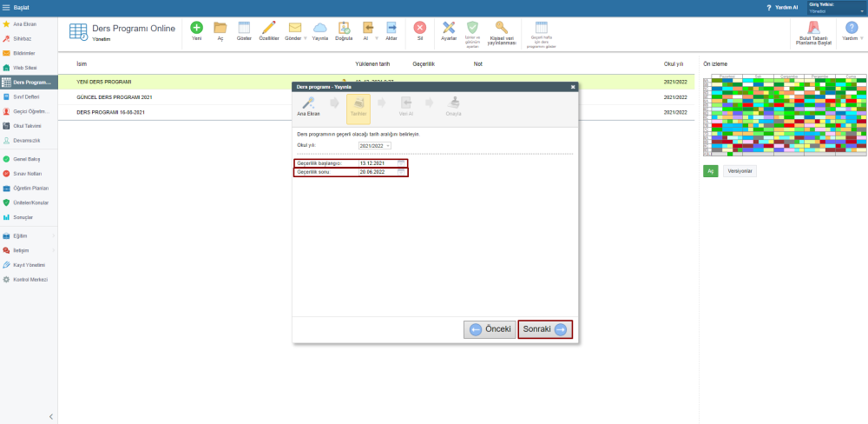
Task: Expand the Gönder dropdown arrow
Action: tap(305, 38)
